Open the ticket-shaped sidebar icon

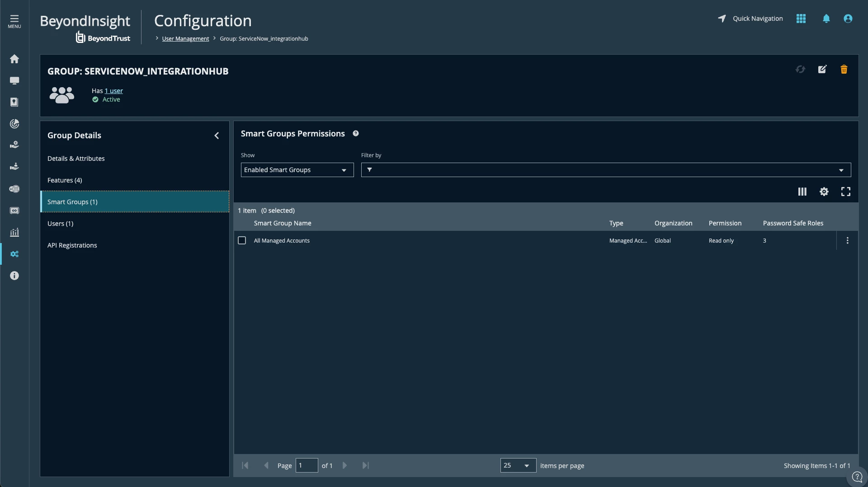click(14, 211)
